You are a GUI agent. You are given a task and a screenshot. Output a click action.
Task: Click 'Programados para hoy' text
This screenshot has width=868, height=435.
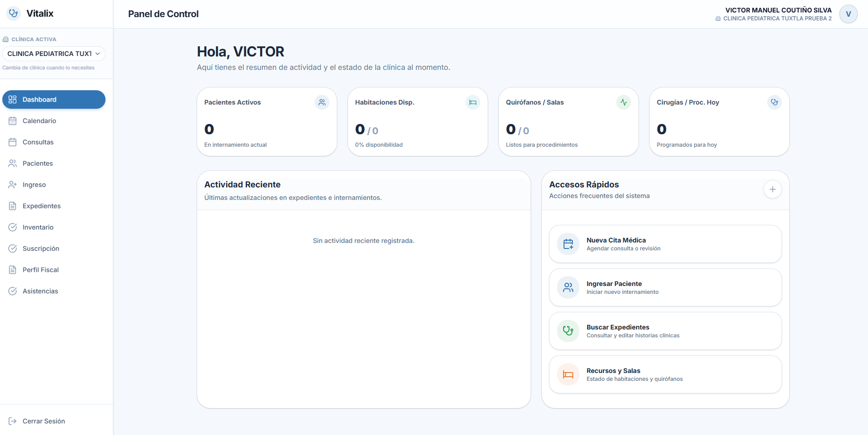coord(687,145)
